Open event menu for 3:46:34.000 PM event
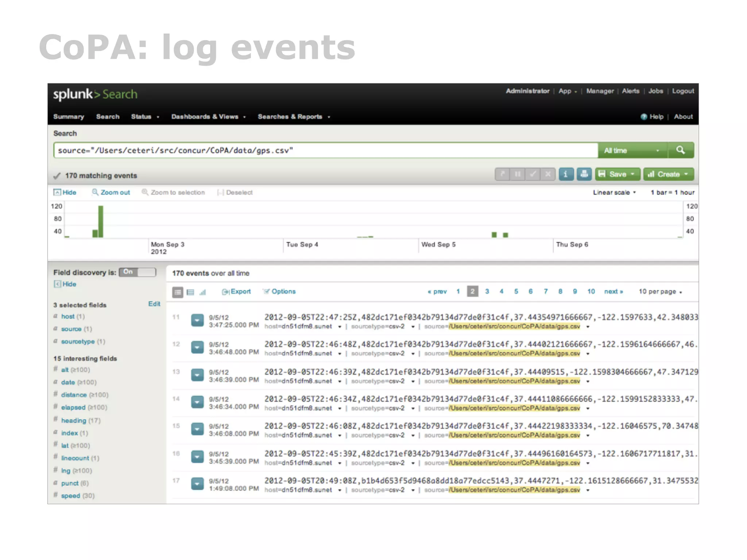The image size is (747, 560). (197, 402)
